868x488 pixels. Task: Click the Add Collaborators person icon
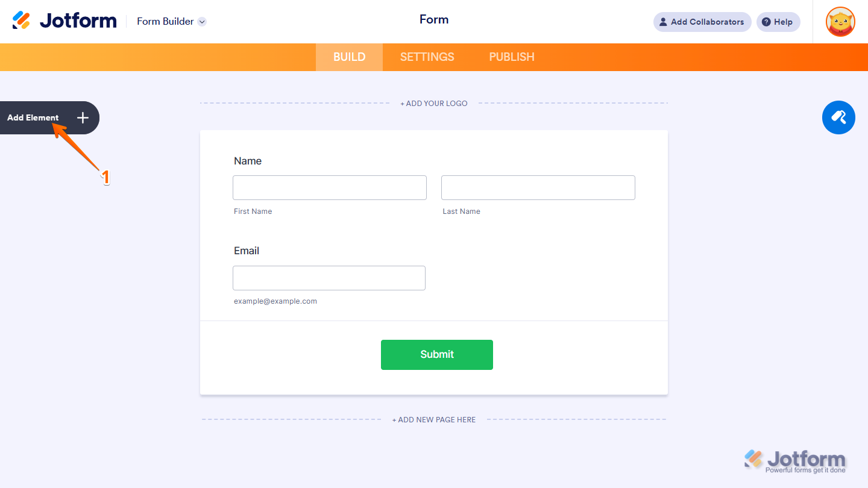[x=662, y=22]
